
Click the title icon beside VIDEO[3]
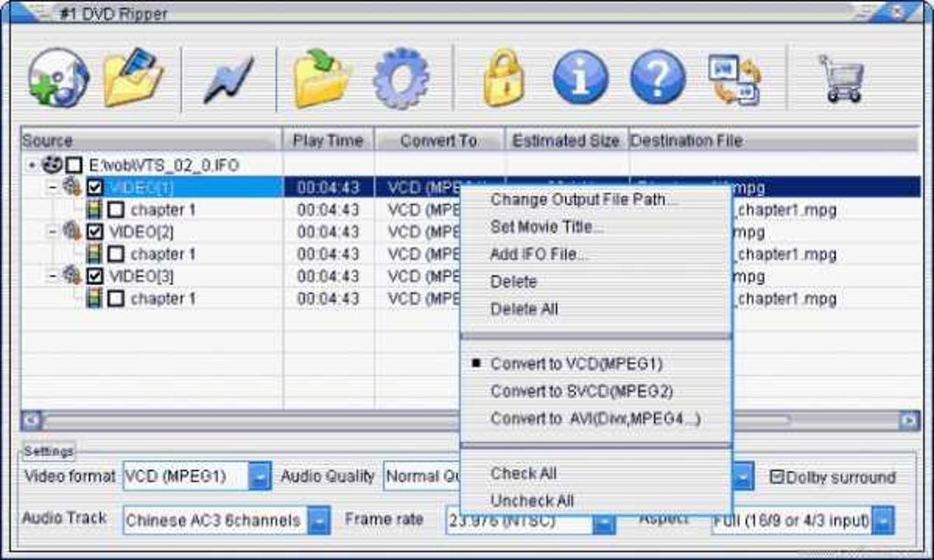[72, 275]
